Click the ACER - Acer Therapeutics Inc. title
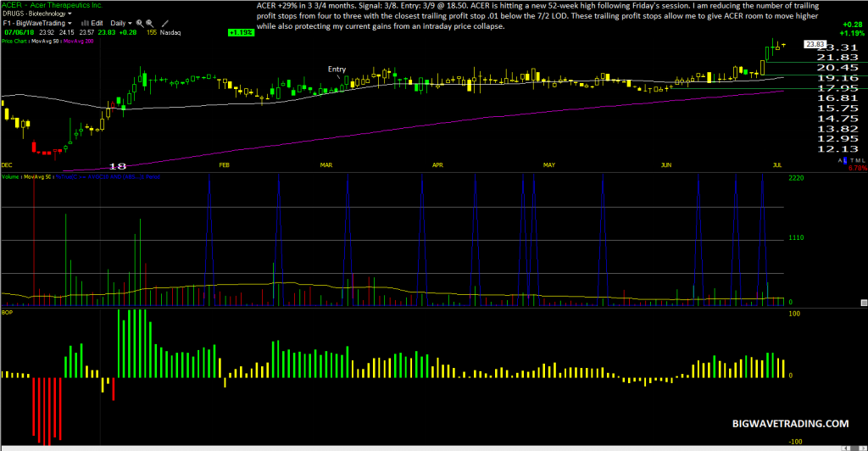This screenshot has height=451, width=868. pyautogui.click(x=52, y=5)
